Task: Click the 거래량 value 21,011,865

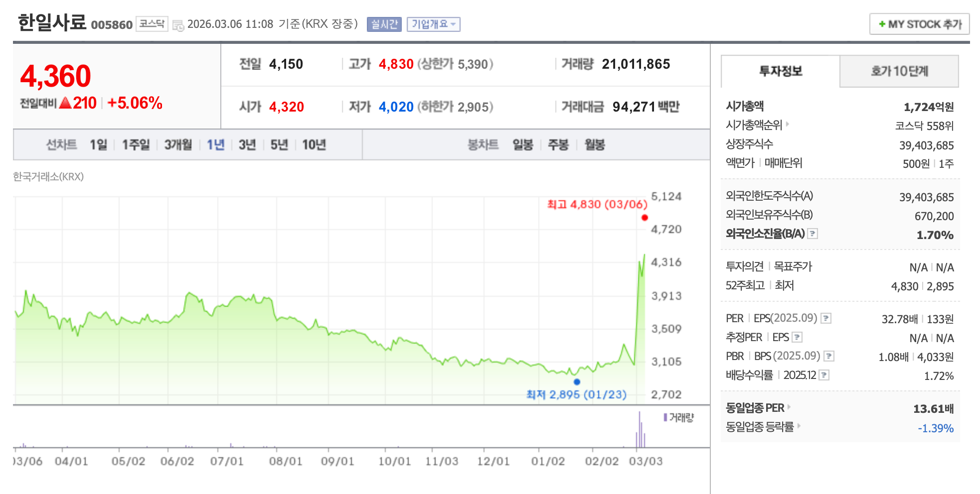Action: coord(636,64)
